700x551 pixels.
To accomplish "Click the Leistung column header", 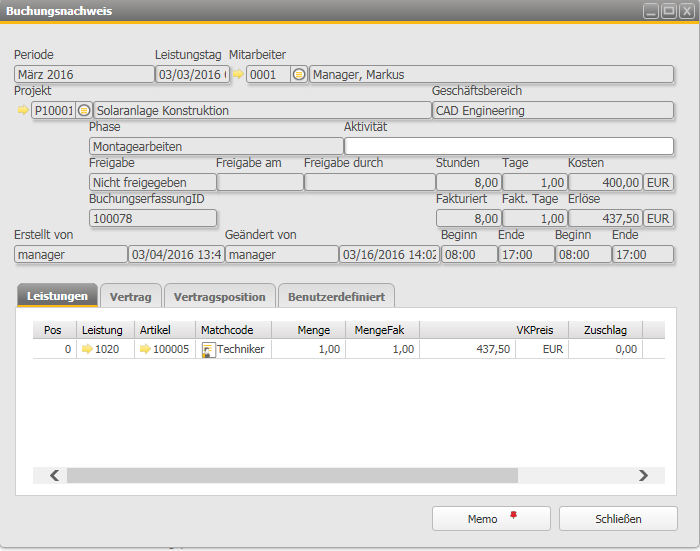I will (105, 330).
